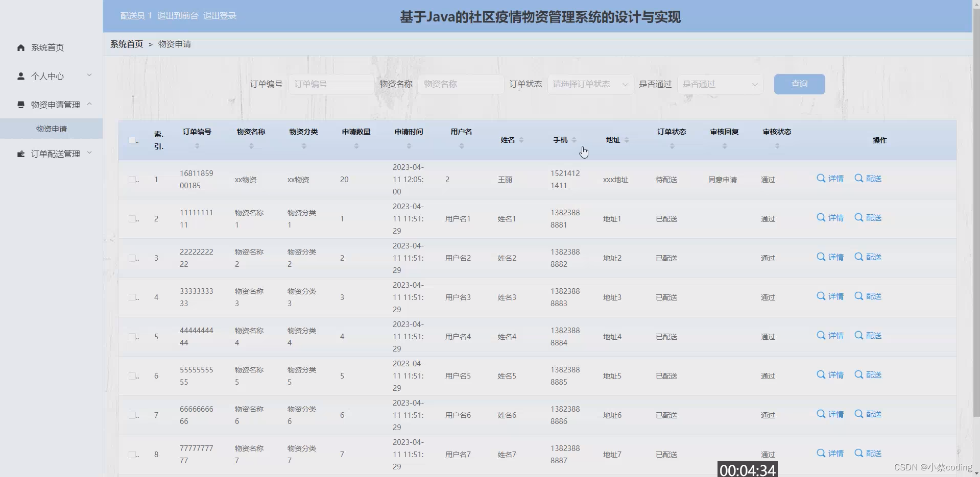Open the 订单状态 dropdown filter
This screenshot has height=477, width=980.
pyautogui.click(x=590, y=84)
